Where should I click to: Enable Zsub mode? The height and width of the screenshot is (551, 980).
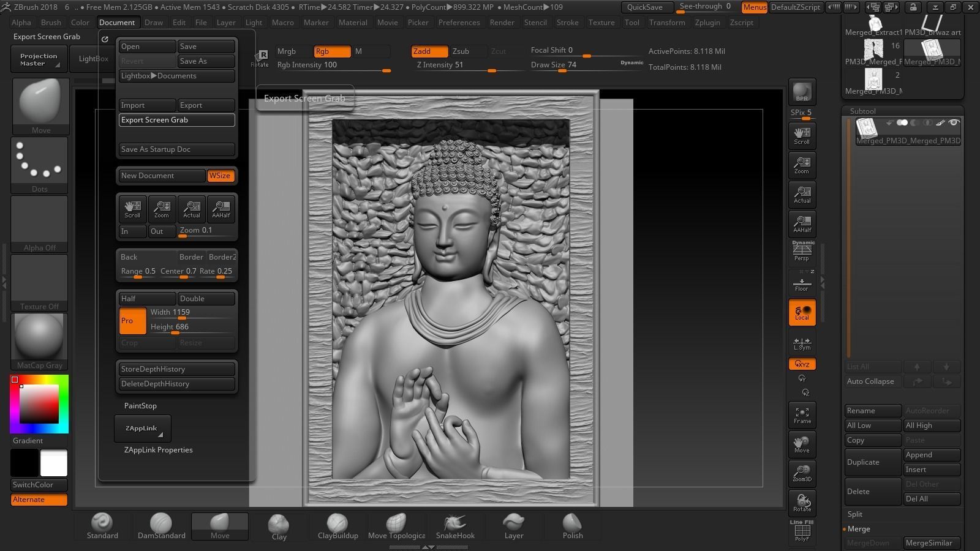point(469,51)
